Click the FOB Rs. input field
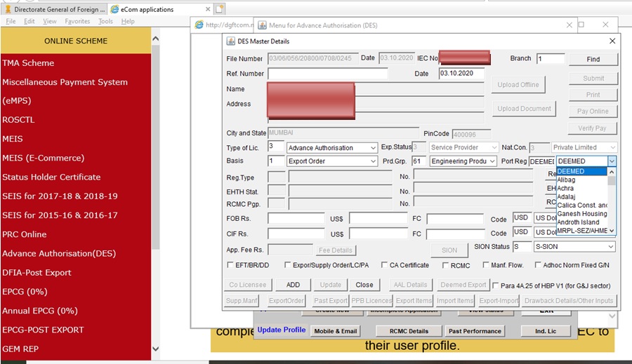The height and width of the screenshot is (364, 632). click(296, 218)
